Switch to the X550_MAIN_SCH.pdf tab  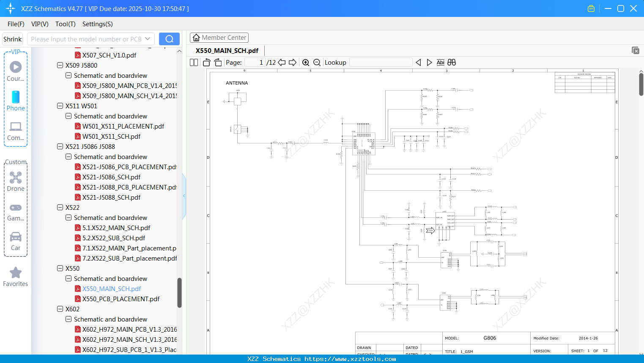coord(226,50)
